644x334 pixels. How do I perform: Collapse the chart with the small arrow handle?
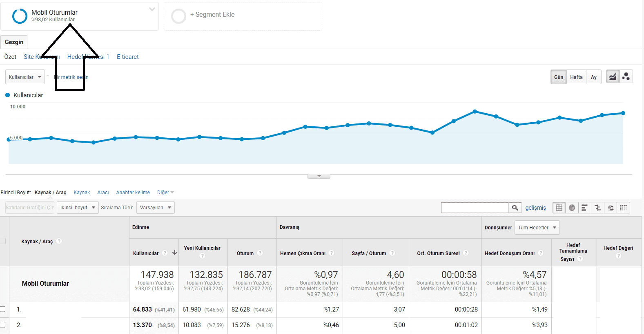(x=319, y=176)
